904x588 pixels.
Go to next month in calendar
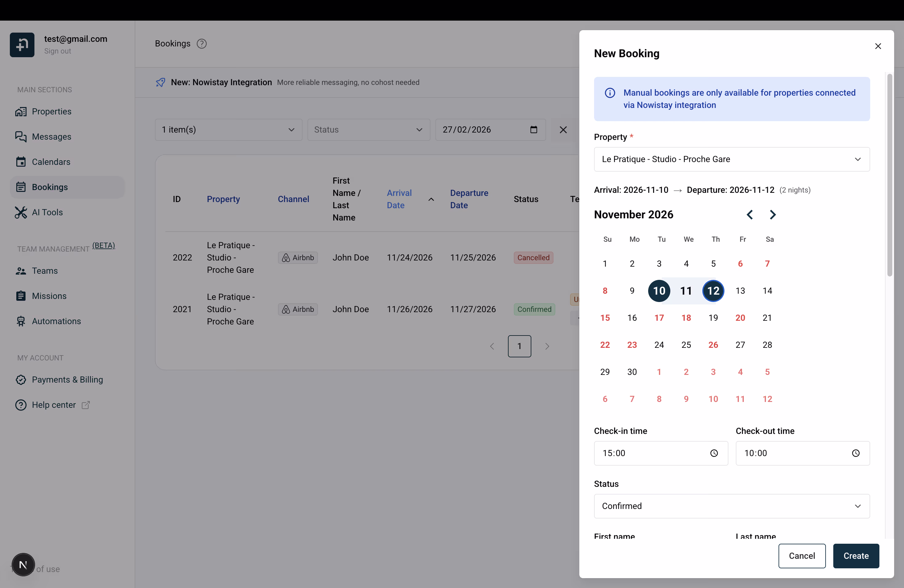pos(773,215)
